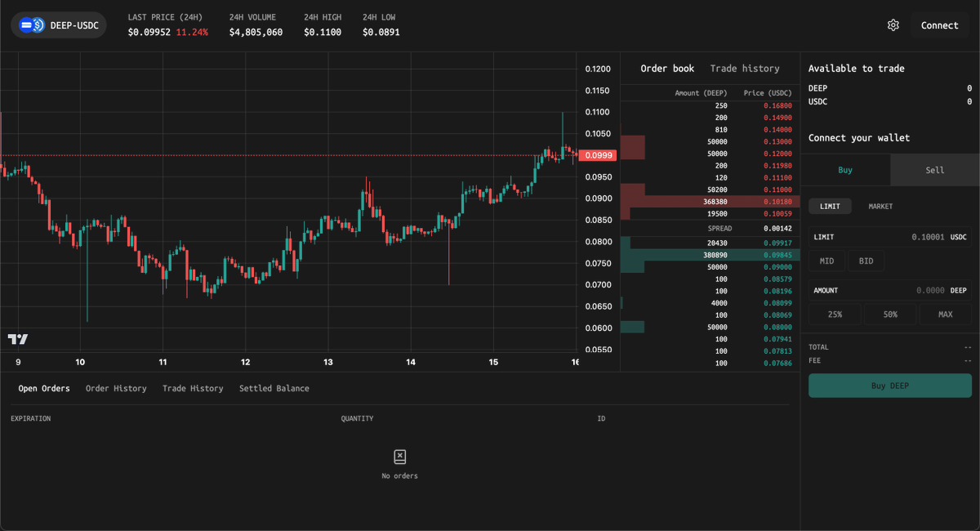Select ask order at price 0.16800
Image resolution: width=980 pixels, height=531 pixels.
(x=710, y=105)
